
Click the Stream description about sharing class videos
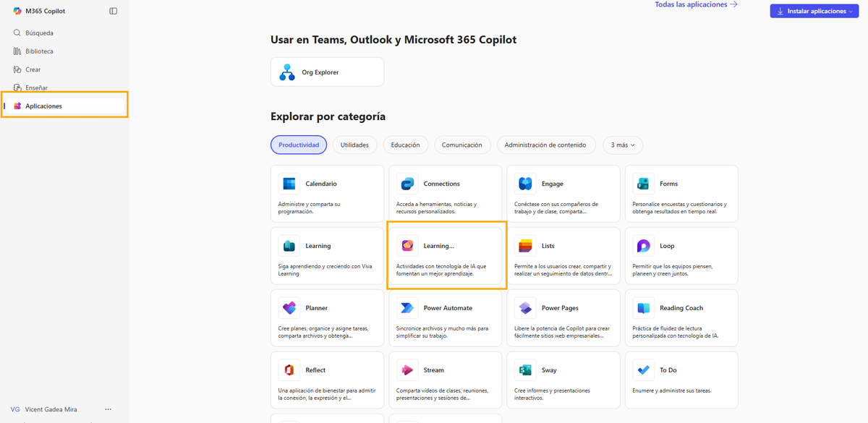(x=441, y=394)
